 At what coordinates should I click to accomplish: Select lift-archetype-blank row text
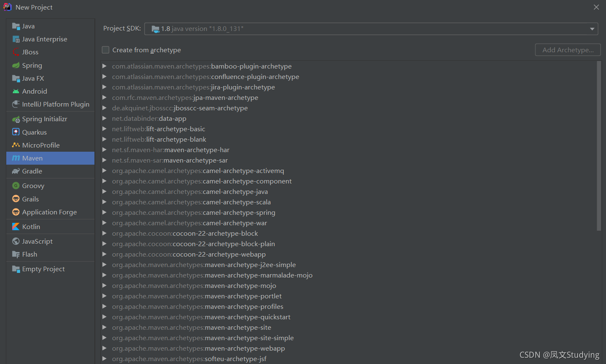pyautogui.click(x=159, y=140)
